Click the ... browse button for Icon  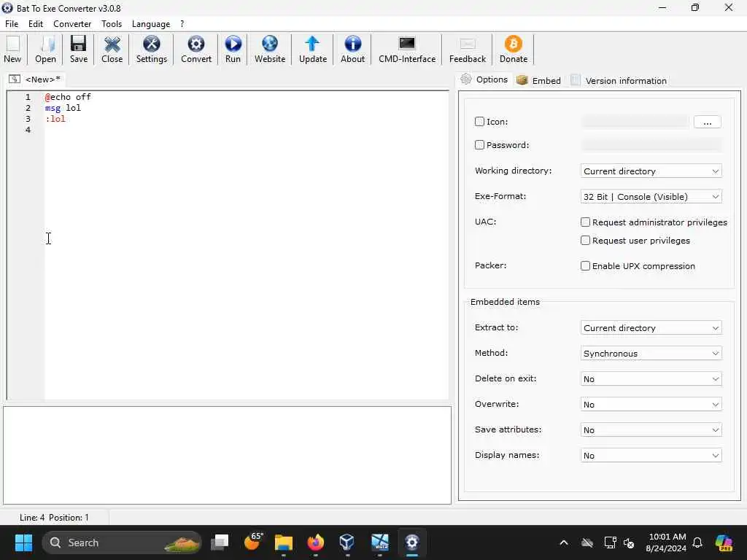tap(707, 122)
